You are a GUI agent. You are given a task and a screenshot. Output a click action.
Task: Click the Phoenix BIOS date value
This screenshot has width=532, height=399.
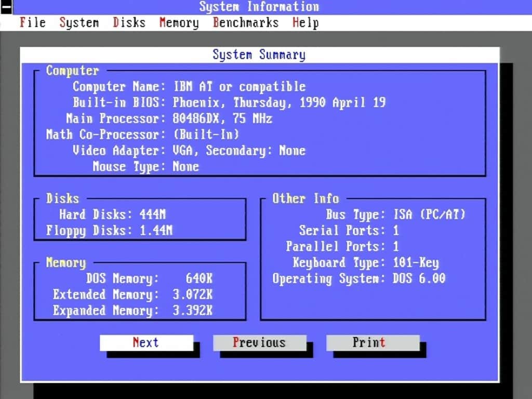(x=279, y=102)
